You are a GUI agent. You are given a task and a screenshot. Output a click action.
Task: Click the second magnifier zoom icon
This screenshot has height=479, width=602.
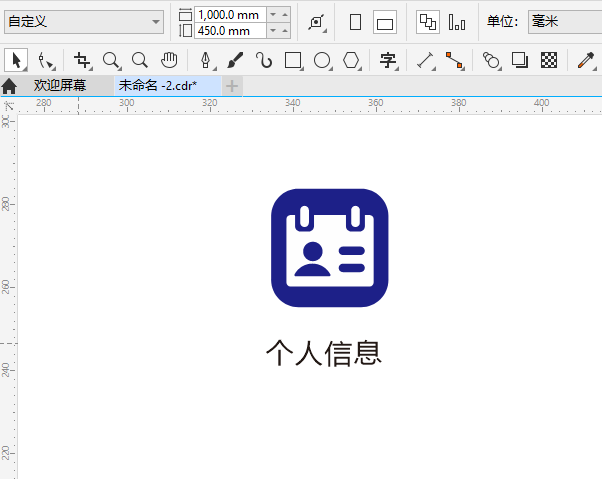tap(140, 61)
